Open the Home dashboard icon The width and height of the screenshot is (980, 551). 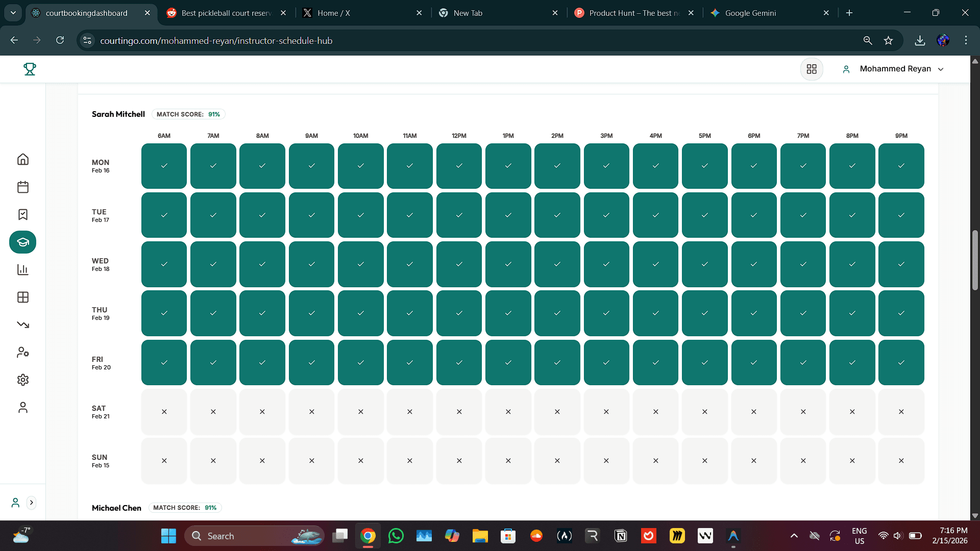(x=22, y=159)
